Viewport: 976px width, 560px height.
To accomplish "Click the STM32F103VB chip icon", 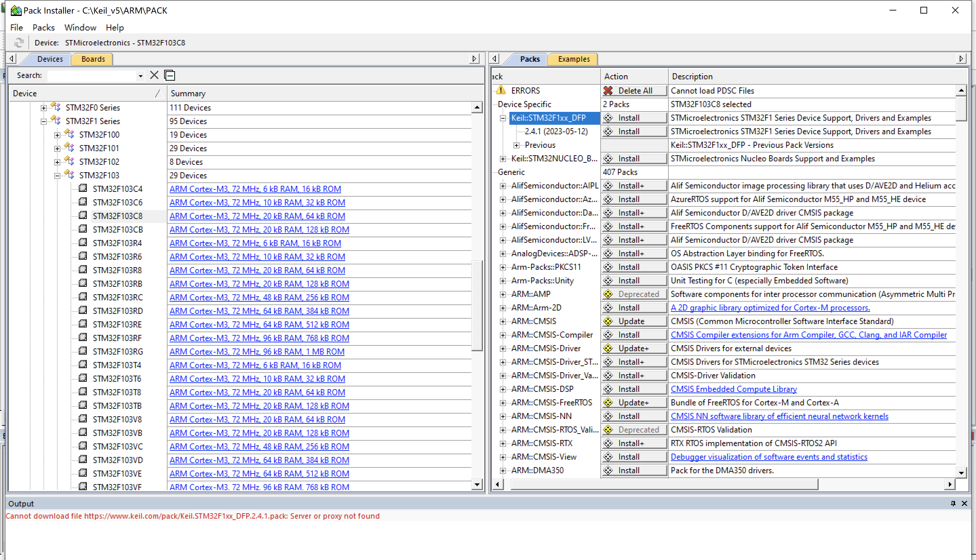I will 83,432.
